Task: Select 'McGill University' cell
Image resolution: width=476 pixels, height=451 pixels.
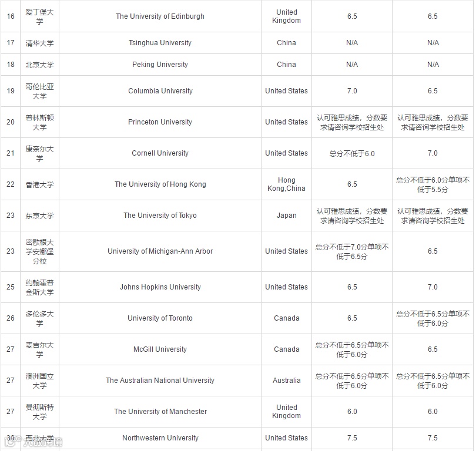Action: coord(160,349)
